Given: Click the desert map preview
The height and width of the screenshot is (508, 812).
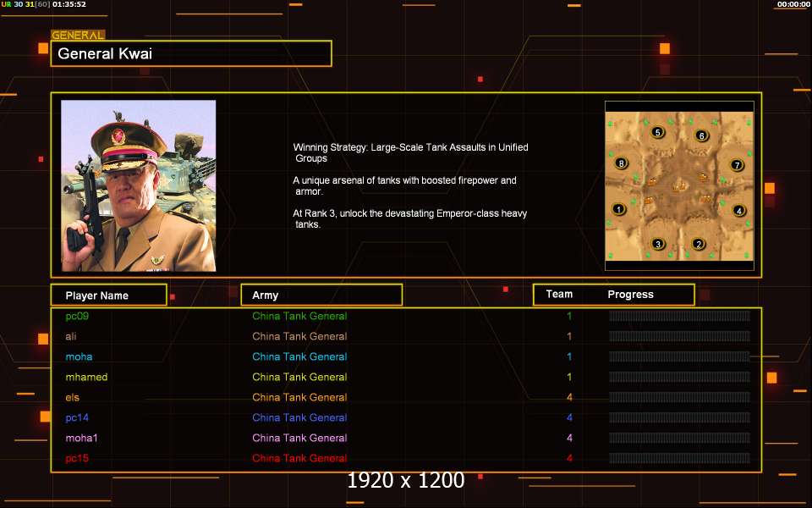Looking at the screenshot, I should (x=679, y=186).
